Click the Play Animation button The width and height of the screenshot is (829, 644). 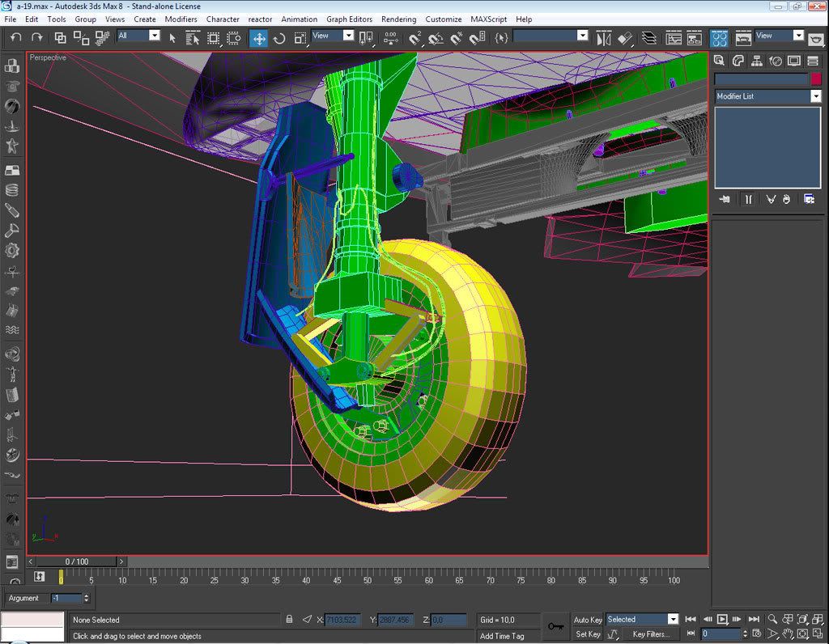pyautogui.click(x=722, y=620)
